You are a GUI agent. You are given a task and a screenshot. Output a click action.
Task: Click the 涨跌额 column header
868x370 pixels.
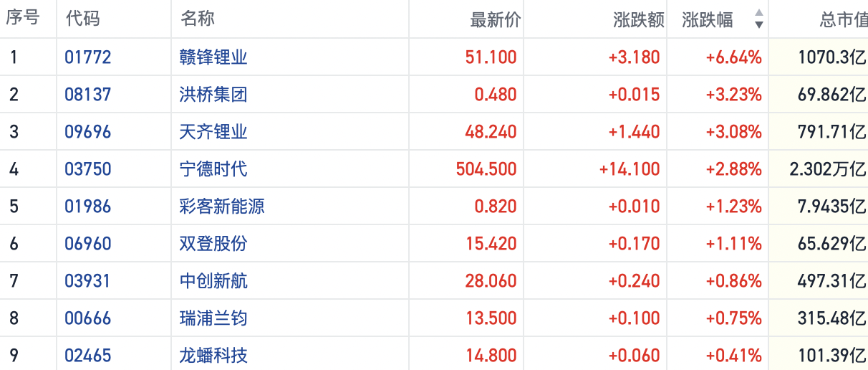[639, 19]
